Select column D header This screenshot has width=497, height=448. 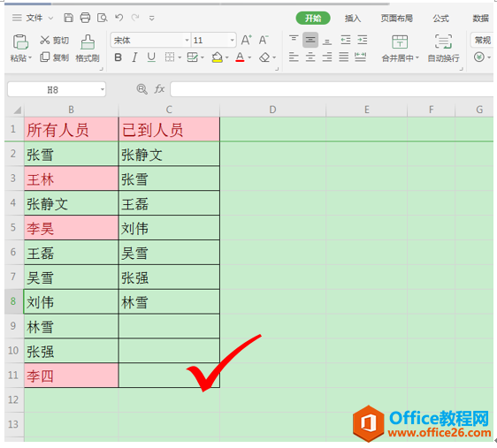(x=272, y=110)
